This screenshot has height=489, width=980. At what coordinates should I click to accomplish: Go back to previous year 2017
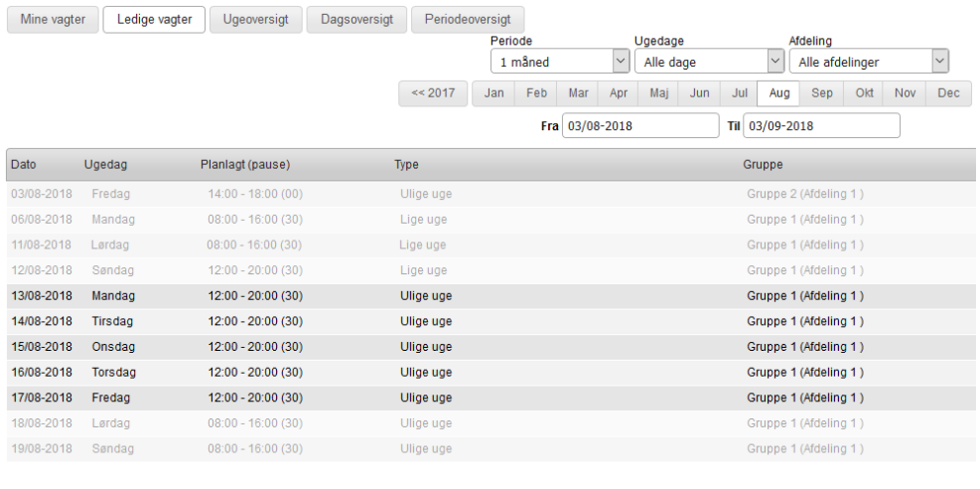point(432,92)
